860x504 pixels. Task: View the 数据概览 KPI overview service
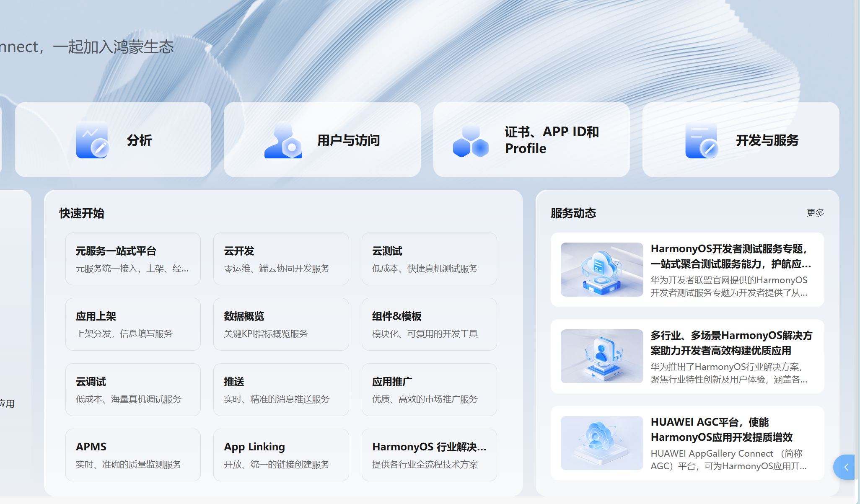(x=281, y=324)
